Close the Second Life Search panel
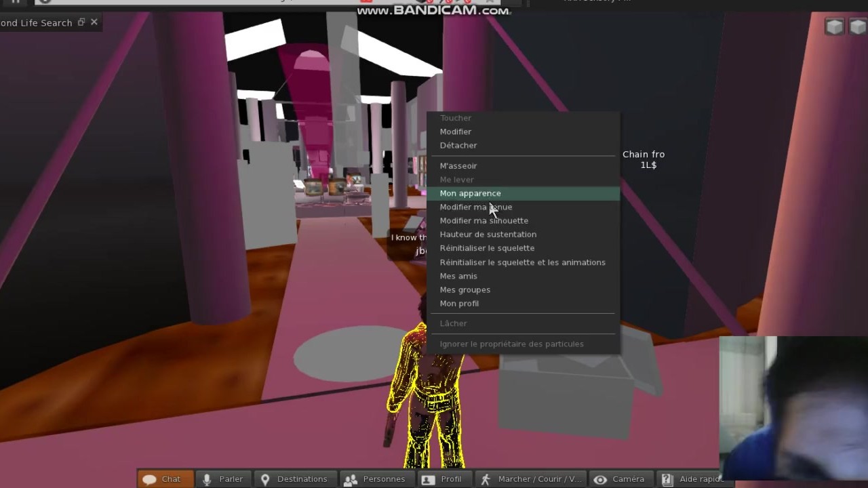 [94, 22]
